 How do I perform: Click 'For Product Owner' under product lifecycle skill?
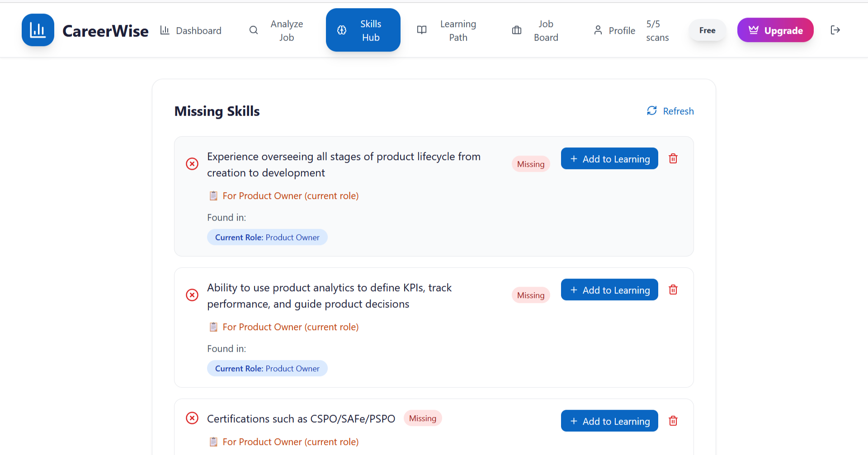[x=291, y=196]
